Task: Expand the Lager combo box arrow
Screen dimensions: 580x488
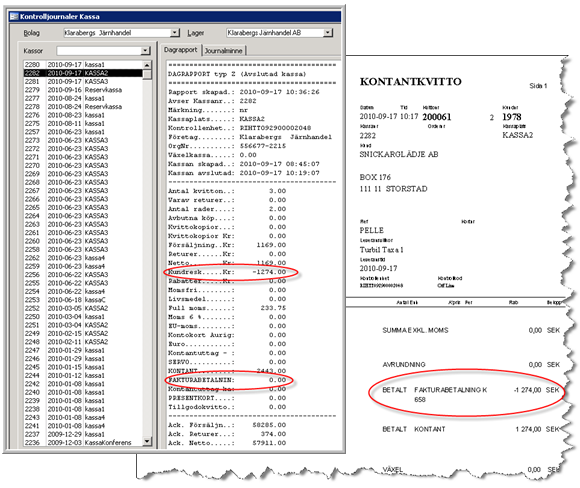Action: pyautogui.click(x=328, y=33)
